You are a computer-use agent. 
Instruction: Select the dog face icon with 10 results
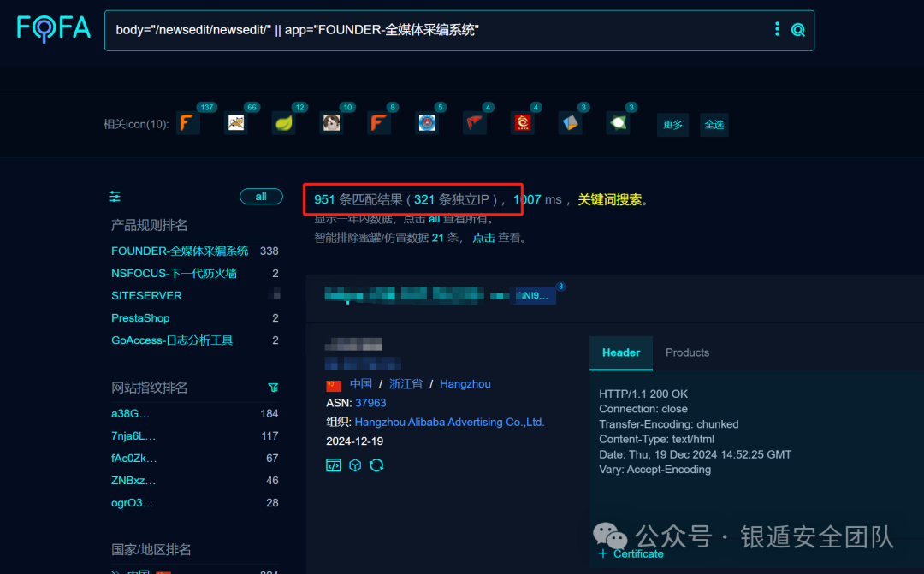click(332, 123)
